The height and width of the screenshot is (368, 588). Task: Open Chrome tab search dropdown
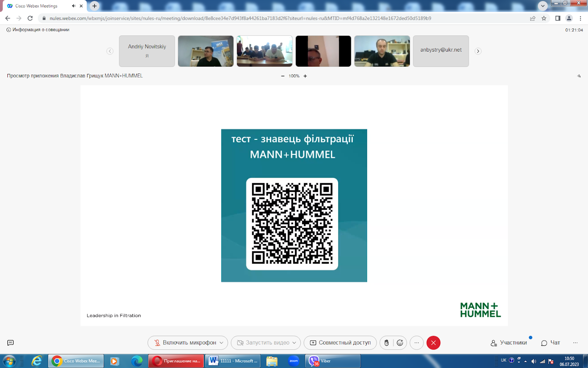[543, 6]
